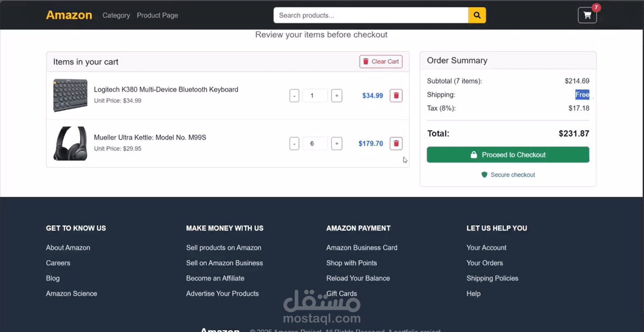
Task: Click the $179.70 line price
Action: (370, 143)
